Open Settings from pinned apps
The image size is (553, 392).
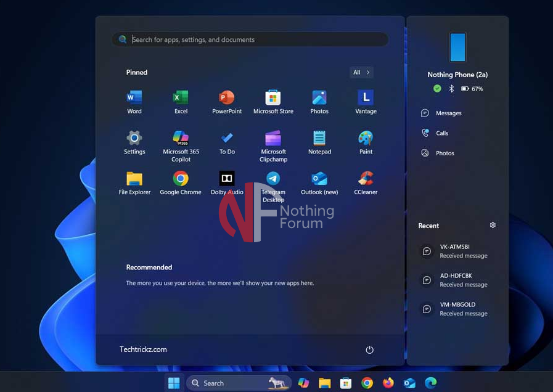[x=134, y=142]
